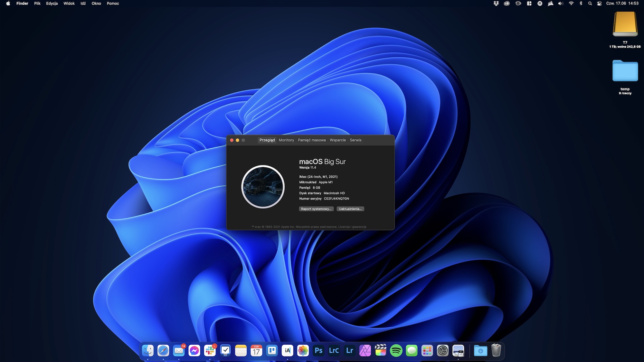644x362 pixels.
Task: Open the Trash in the Dock
Action: (496, 350)
